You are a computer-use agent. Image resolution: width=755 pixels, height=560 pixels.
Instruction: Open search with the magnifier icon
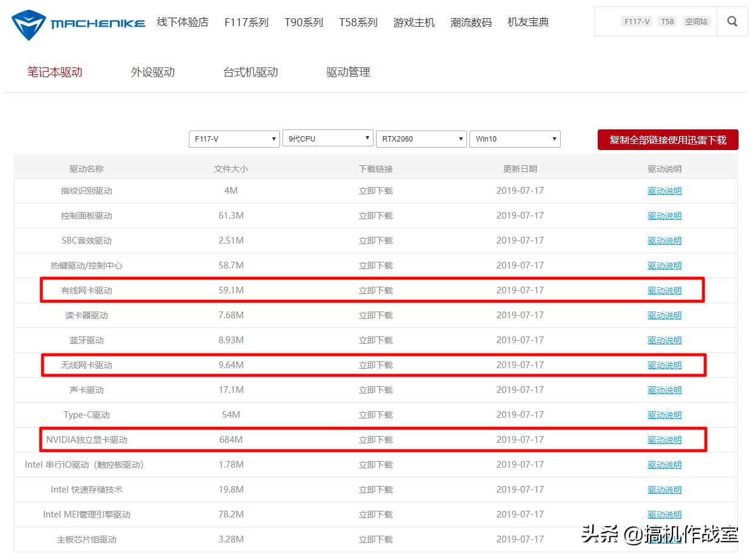click(732, 21)
